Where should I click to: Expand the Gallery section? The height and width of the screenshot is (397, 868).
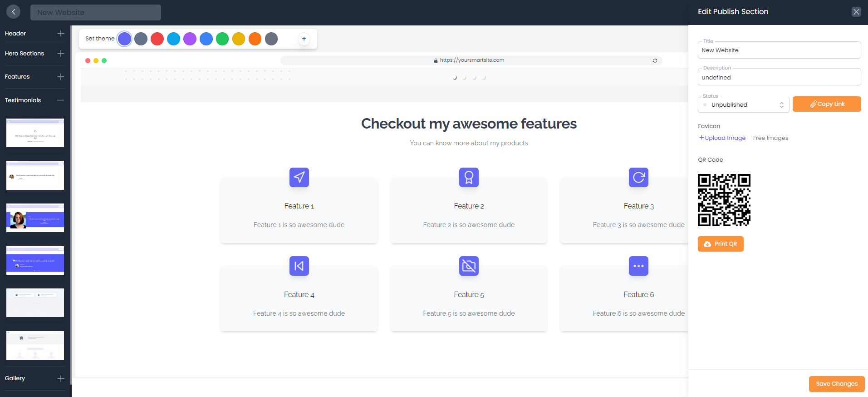[61, 378]
